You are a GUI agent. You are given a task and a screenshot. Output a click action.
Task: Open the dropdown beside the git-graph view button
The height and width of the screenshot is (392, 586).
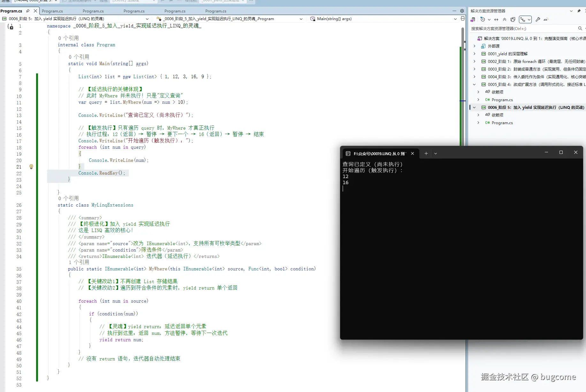point(529,19)
